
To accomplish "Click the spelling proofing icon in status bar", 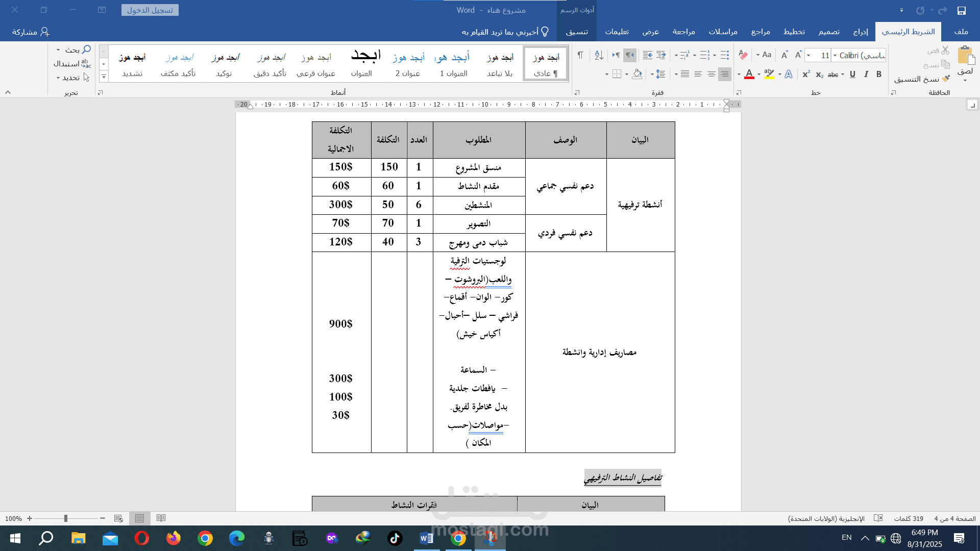I will (878, 518).
